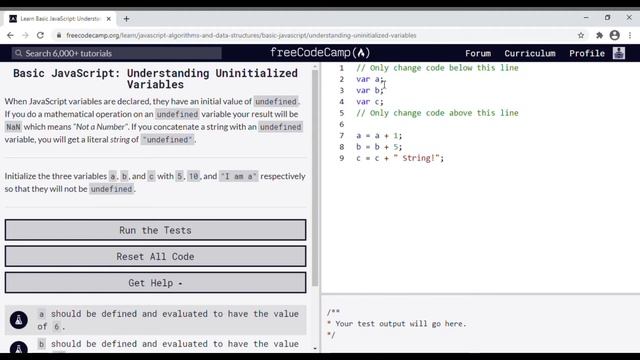Click the 'Only change code below' comment
The height and width of the screenshot is (360, 640).
(437, 68)
